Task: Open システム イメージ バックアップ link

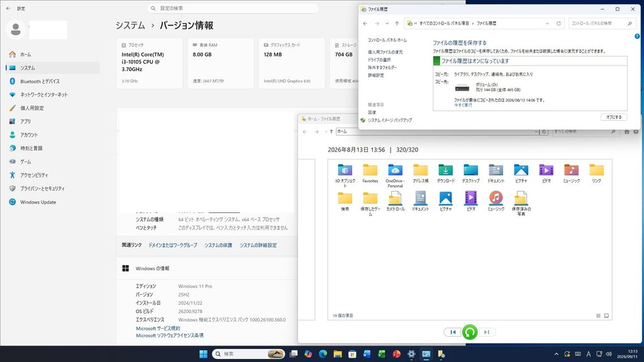Action: coord(389,120)
